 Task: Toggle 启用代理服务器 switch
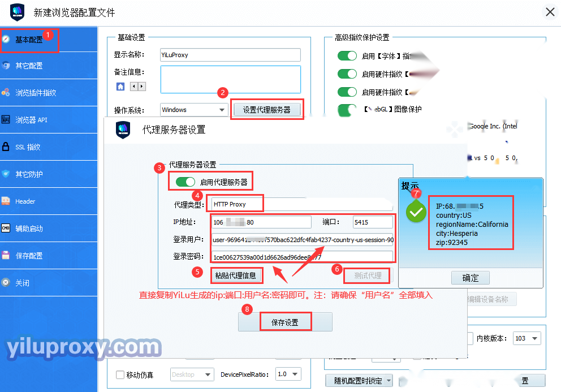(x=185, y=182)
